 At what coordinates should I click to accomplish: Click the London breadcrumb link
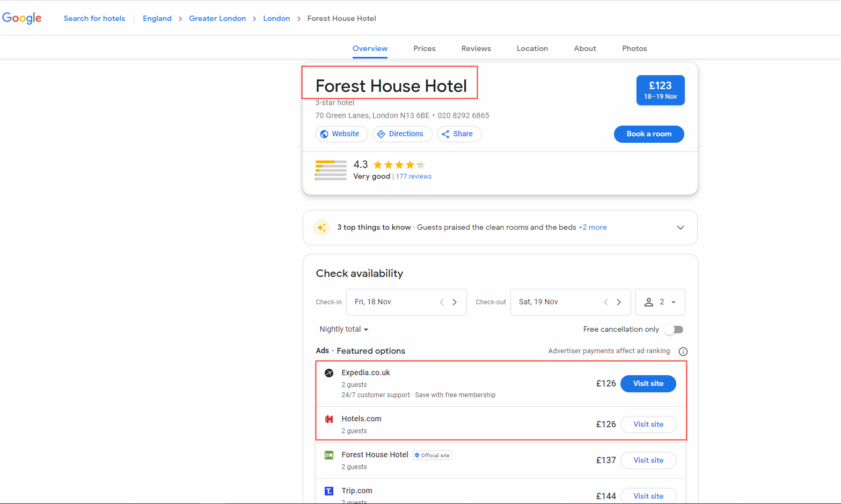pyautogui.click(x=276, y=18)
